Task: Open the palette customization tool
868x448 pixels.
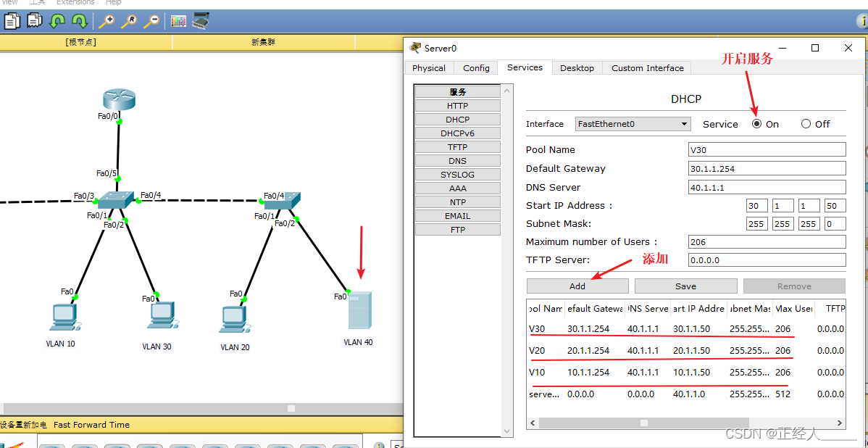Action: pos(178,21)
